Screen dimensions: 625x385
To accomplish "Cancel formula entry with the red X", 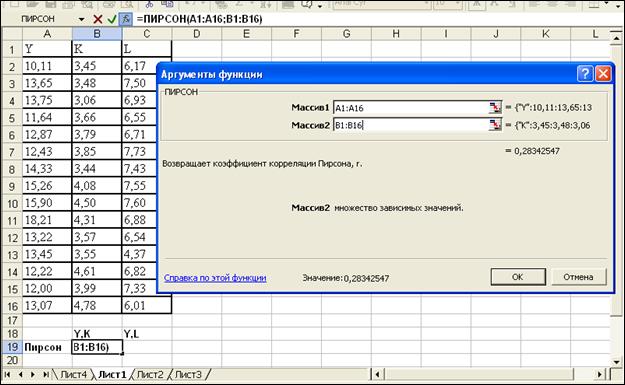I will pos(98,19).
